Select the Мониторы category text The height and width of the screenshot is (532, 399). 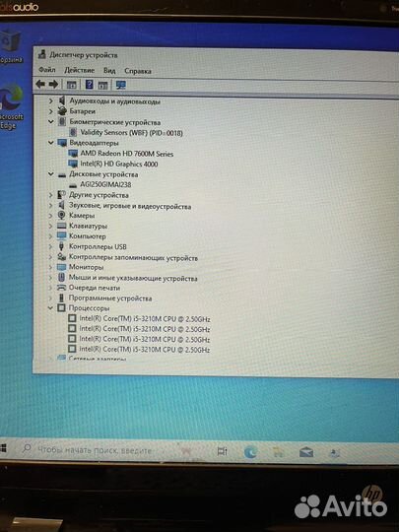(86, 267)
